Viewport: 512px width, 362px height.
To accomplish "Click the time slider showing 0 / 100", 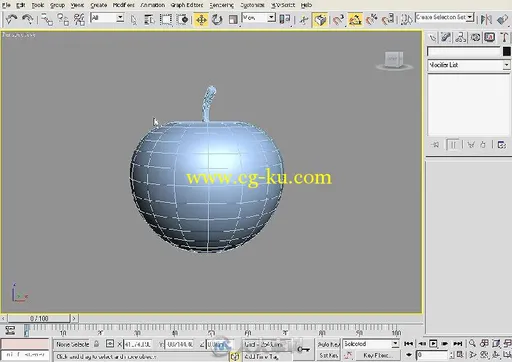I will coord(39,318).
